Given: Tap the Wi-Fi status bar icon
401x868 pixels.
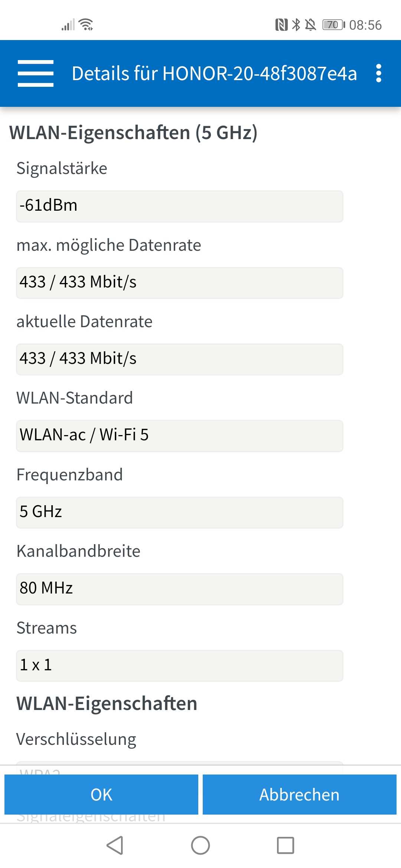Looking at the screenshot, I should click(x=86, y=24).
